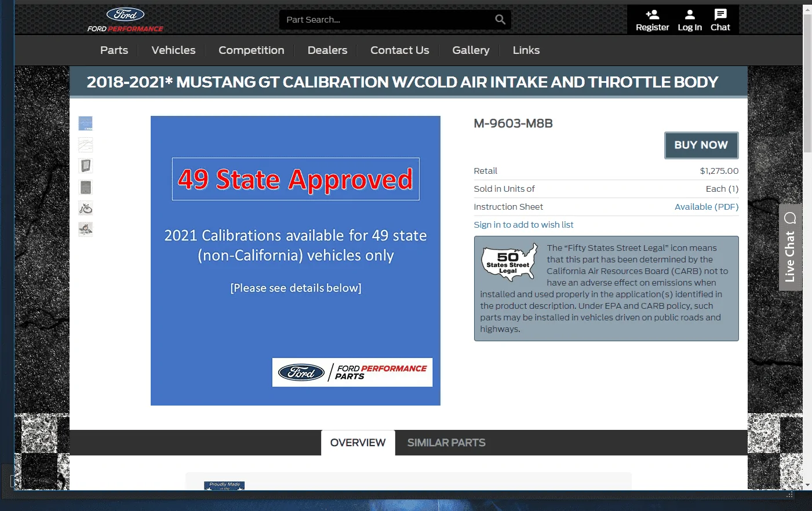Open the Register page

[652, 20]
